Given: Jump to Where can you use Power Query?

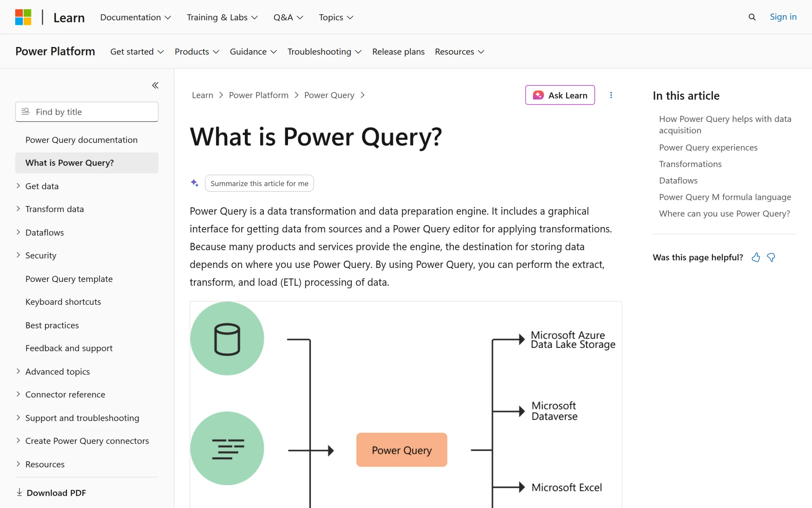Looking at the screenshot, I should (x=724, y=213).
